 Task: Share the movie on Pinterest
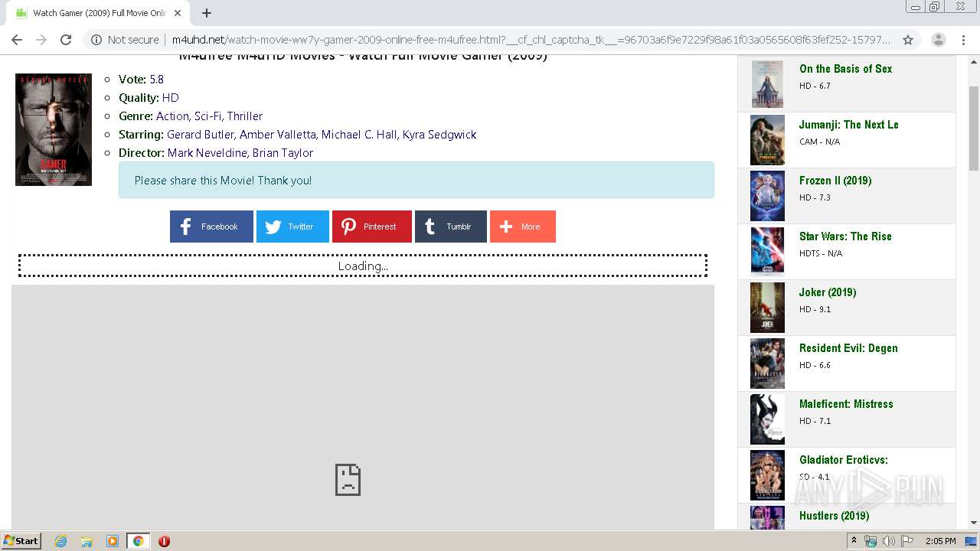click(372, 227)
